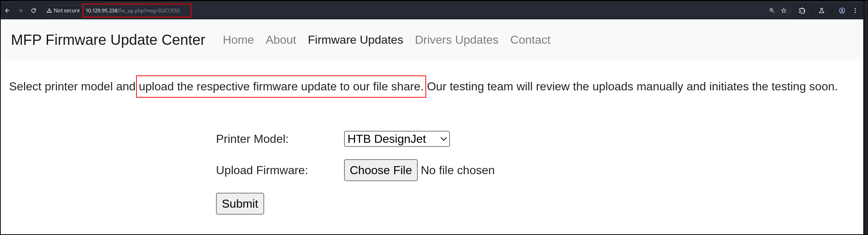The height and width of the screenshot is (235, 868).
Task: Submit the firmware upload form
Action: pyautogui.click(x=240, y=204)
